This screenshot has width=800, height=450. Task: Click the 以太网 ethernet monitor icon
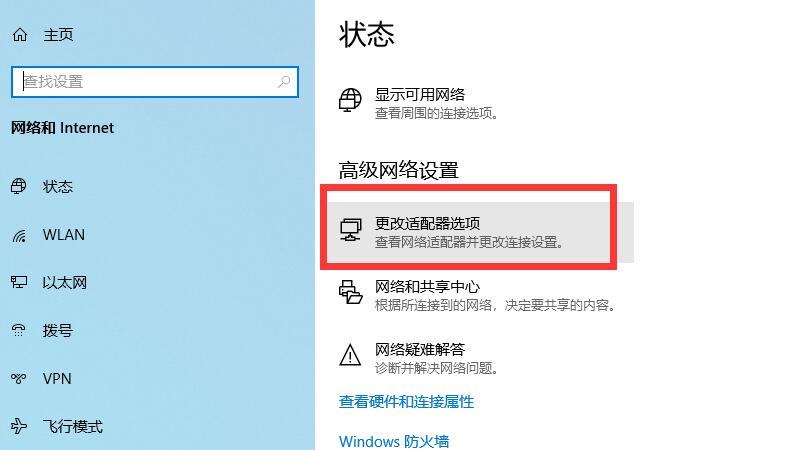tap(19, 282)
